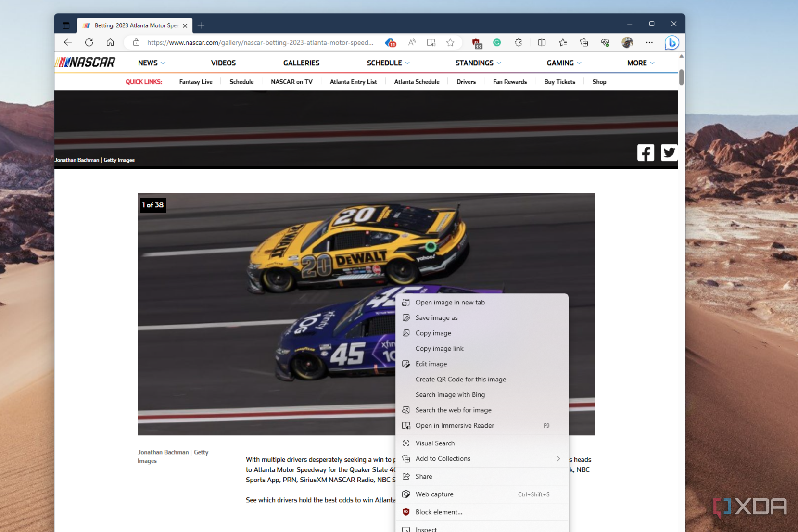The width and height of the screenshot is (798, 532).
Task: Open Settings and more ellipsis
Action: tap(649, 42)
